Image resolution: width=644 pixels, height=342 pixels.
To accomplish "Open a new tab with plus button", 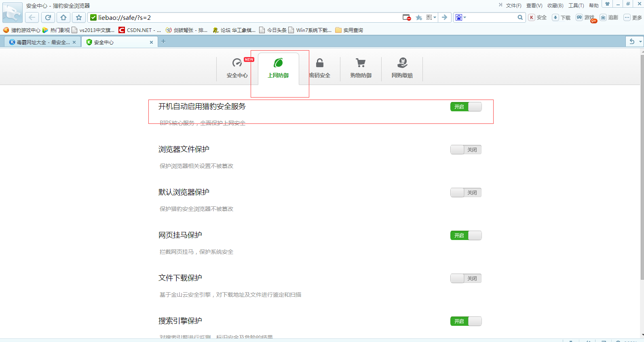I will (x=163, y=41).
